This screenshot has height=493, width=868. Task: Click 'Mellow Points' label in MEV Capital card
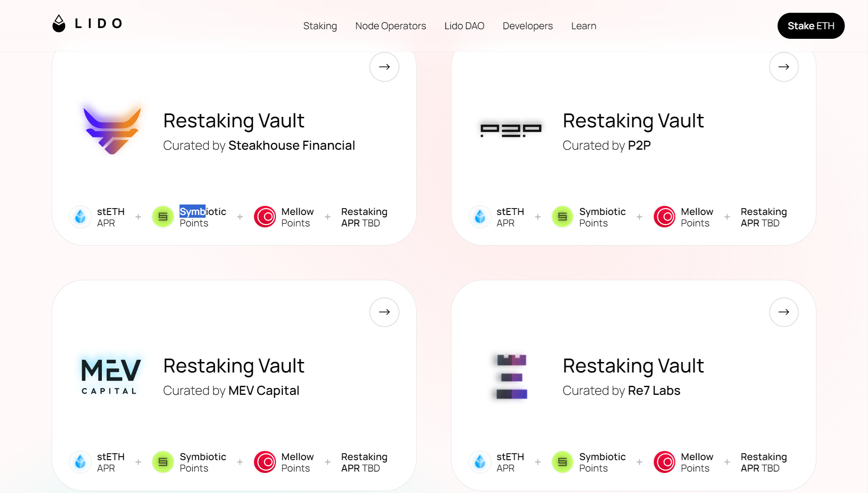tap(297, 462)
